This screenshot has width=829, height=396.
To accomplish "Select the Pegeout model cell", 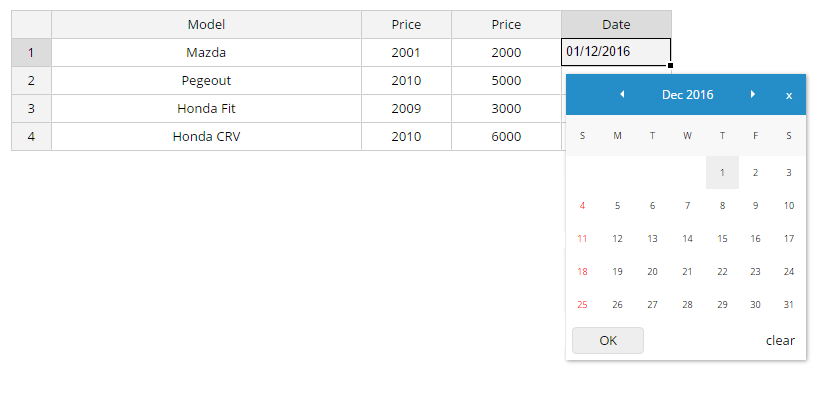I will (x=206, y=80).
